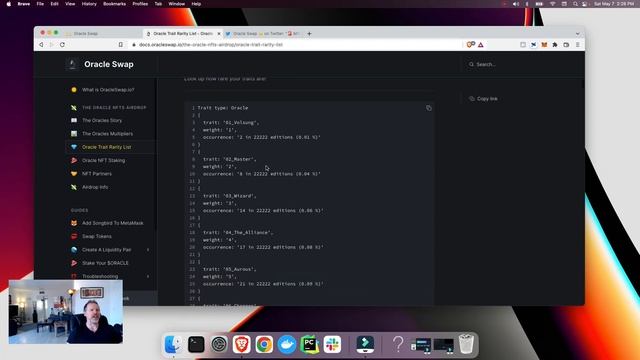Bookmark this page with bookmark icon
Viewport: 640px width, 360px height.
click(x=120, y=44)
